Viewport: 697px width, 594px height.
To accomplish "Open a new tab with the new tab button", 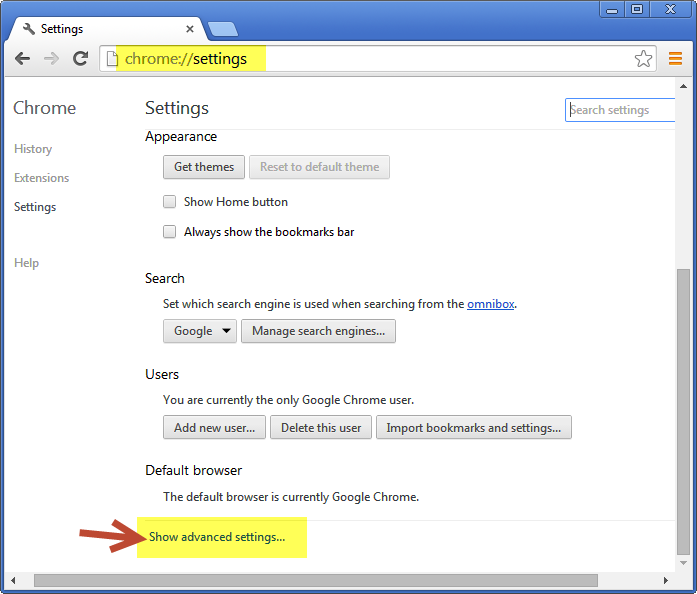I will pos(223,29).
